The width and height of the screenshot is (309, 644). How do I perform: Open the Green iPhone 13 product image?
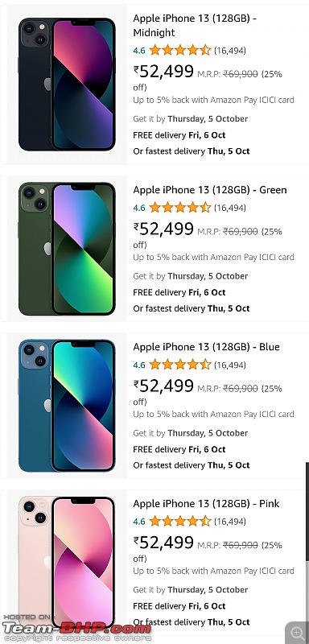tap(67, 249)
